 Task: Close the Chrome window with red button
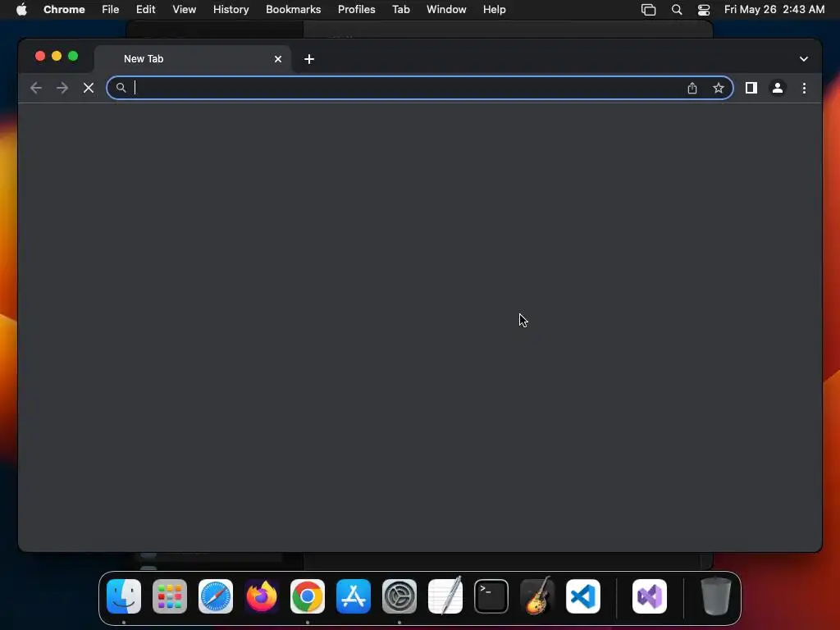[x=40, y=56]
